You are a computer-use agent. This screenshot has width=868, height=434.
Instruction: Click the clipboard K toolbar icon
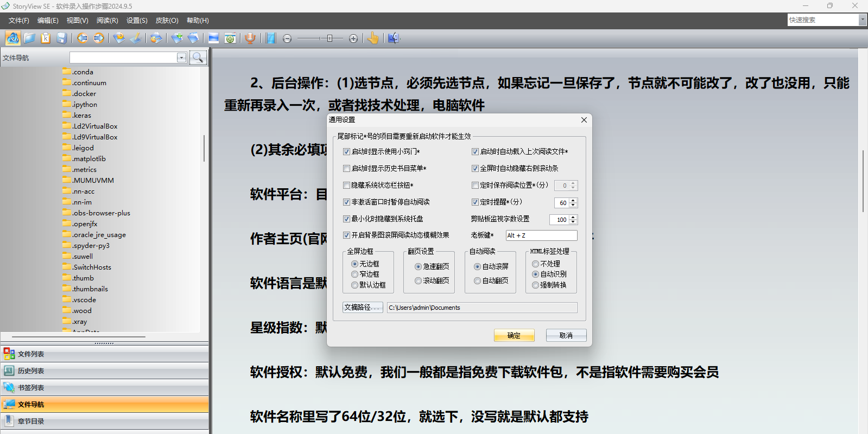point(46,38)
